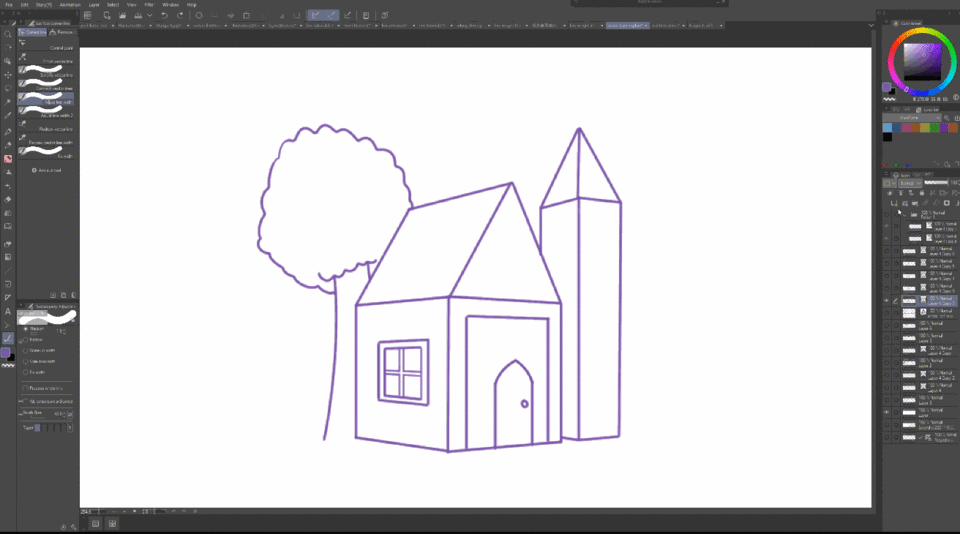Choose the Control point sub tool
960x534 pixels.
click(47, 44)
